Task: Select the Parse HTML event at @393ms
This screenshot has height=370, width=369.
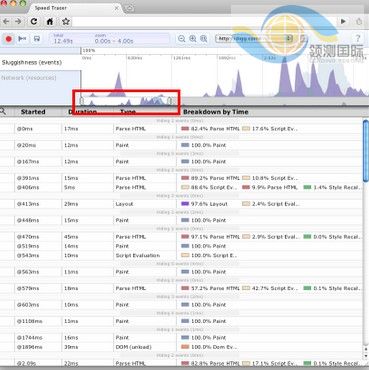Action: pos(182,178)
